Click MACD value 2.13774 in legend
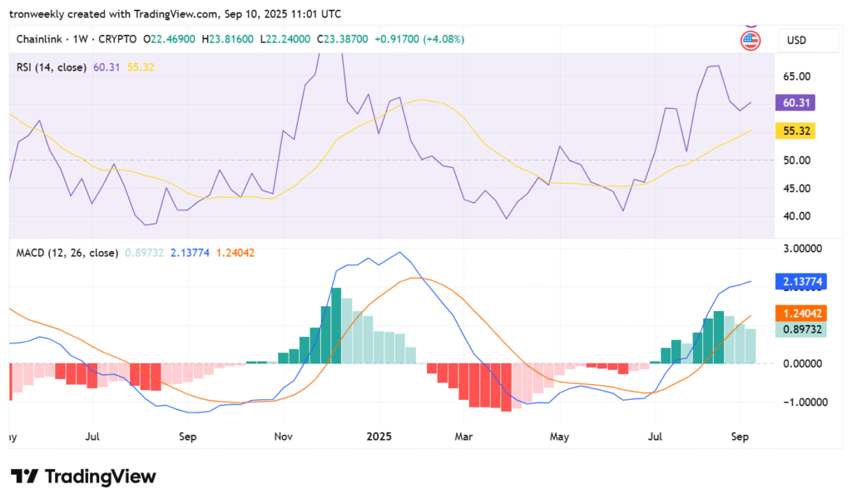 [190, 253]
